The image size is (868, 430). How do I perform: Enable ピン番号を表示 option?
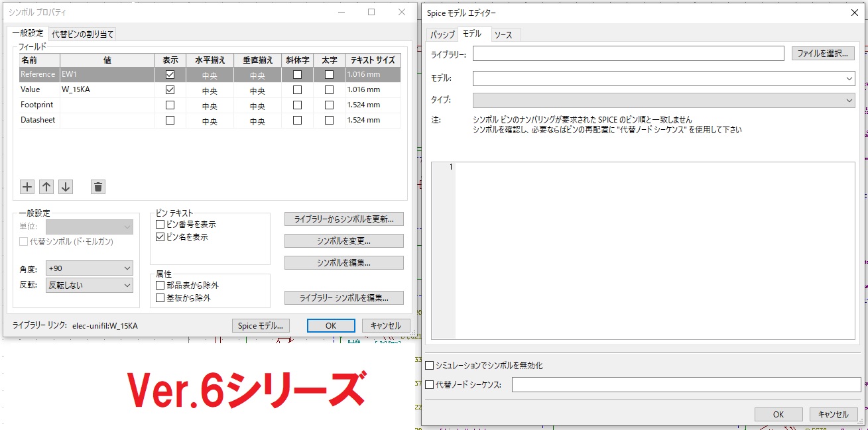(x=159, y=223)
